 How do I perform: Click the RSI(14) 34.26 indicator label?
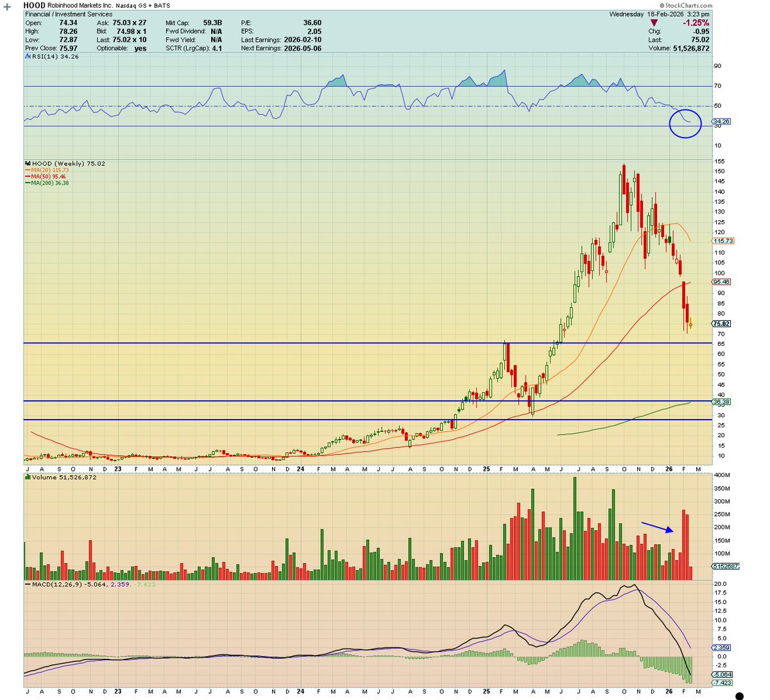tap(54, 56)
